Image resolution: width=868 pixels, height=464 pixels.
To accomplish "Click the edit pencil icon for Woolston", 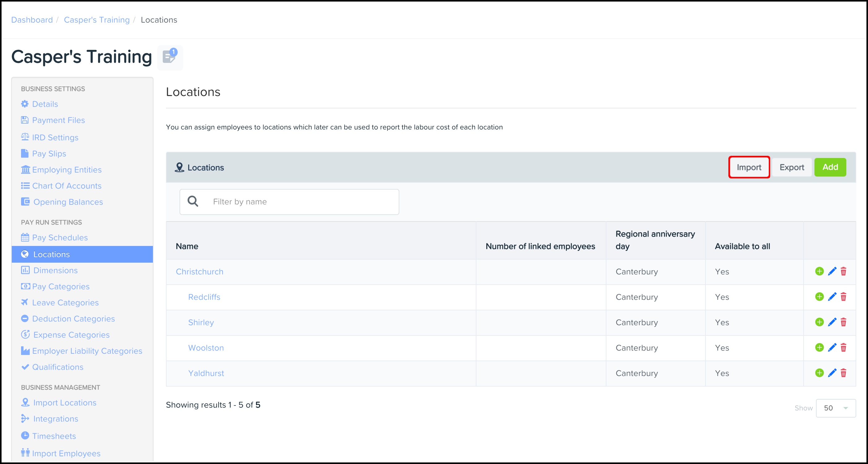I will [832, 348].
